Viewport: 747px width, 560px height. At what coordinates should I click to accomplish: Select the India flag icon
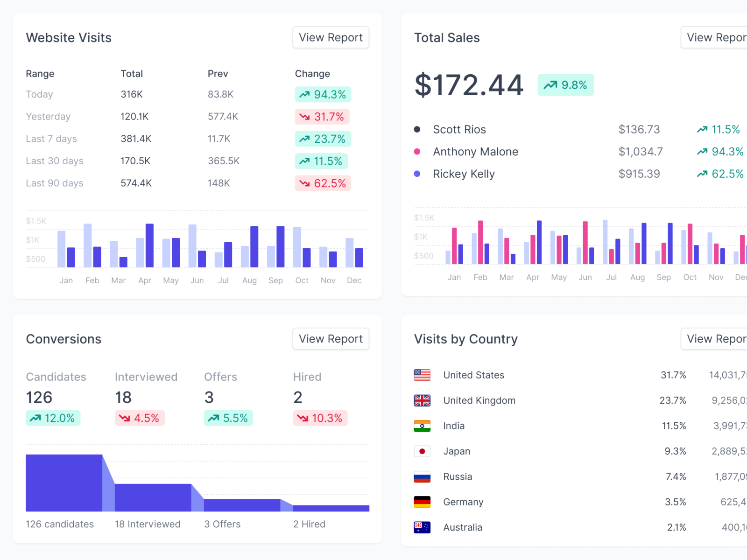[x=422, y=426]
